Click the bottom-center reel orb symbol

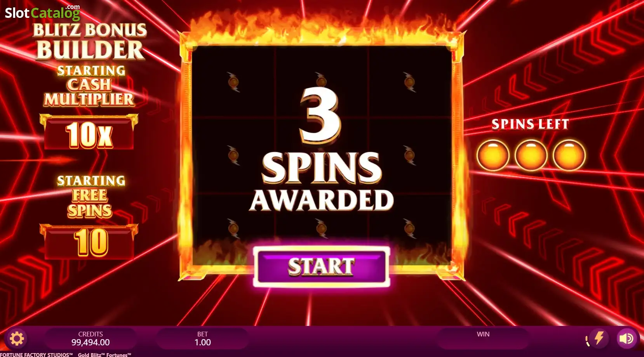point(321,228)
